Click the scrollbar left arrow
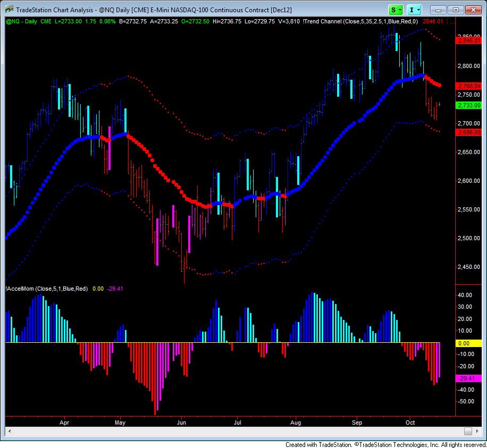This screenshot has height=448, width=487. (9, 430)
